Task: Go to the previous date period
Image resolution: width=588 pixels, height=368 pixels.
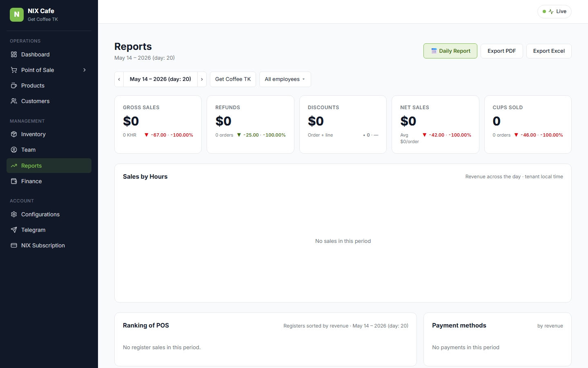Action: click(119, 79)
